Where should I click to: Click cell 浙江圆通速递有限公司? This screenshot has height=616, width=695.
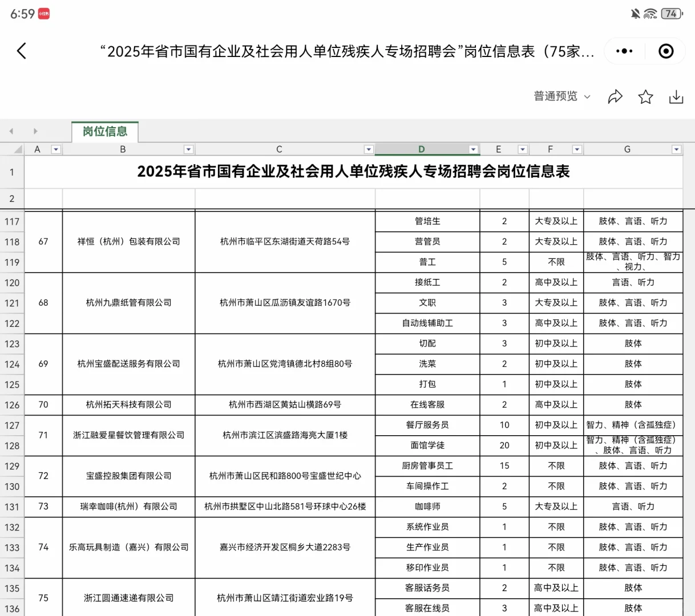coord(129,598)
